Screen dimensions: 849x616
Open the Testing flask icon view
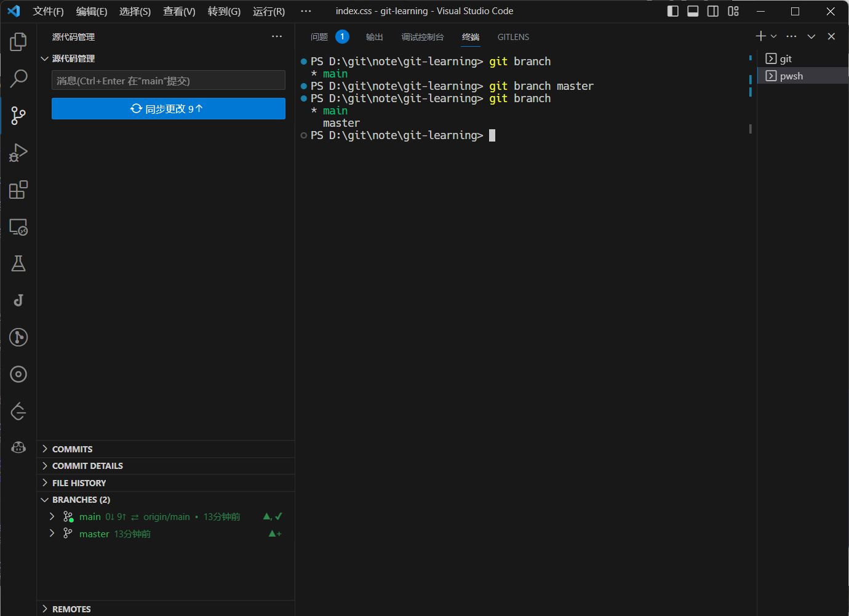pos(18,264)
